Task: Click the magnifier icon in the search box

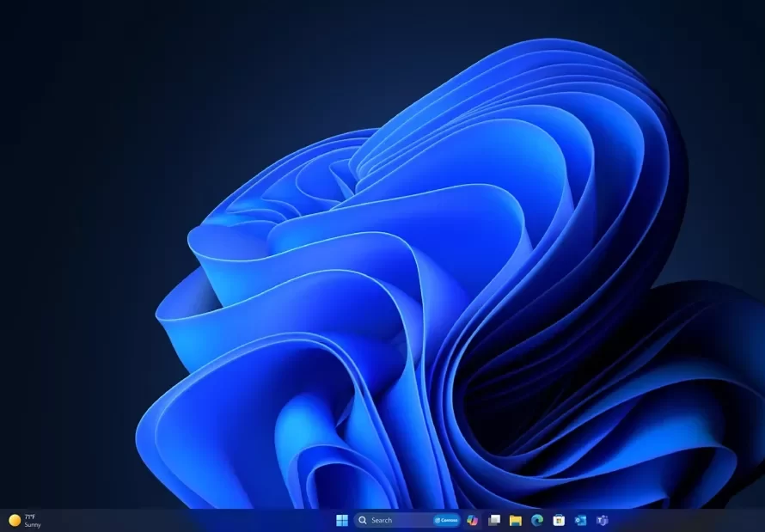Action: pyautogui.click(x=363, y=520)
